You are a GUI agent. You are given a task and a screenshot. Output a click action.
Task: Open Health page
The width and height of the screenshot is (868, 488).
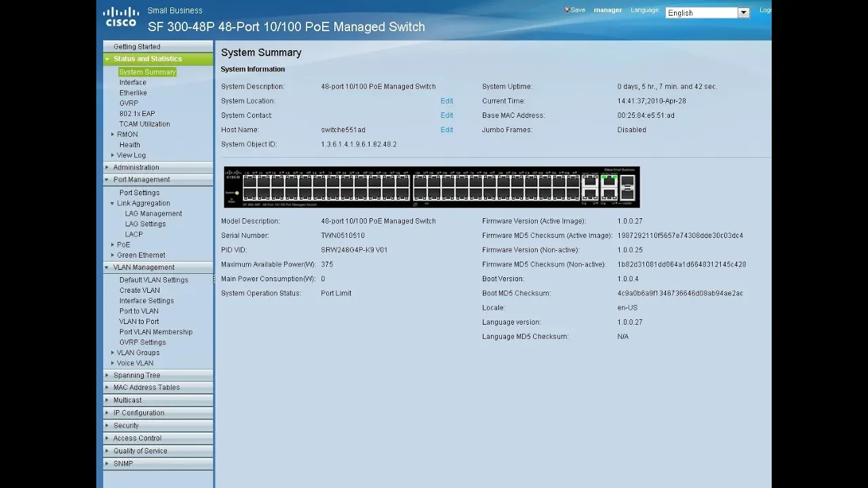130,145
